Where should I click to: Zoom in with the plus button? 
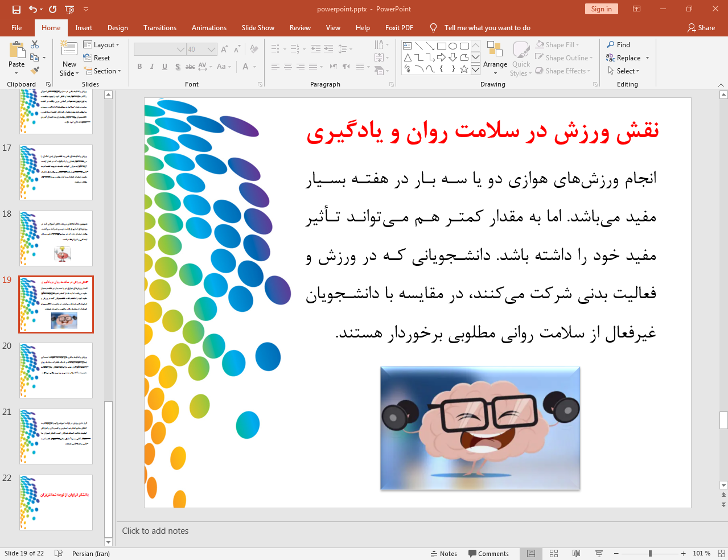point(683,554)
